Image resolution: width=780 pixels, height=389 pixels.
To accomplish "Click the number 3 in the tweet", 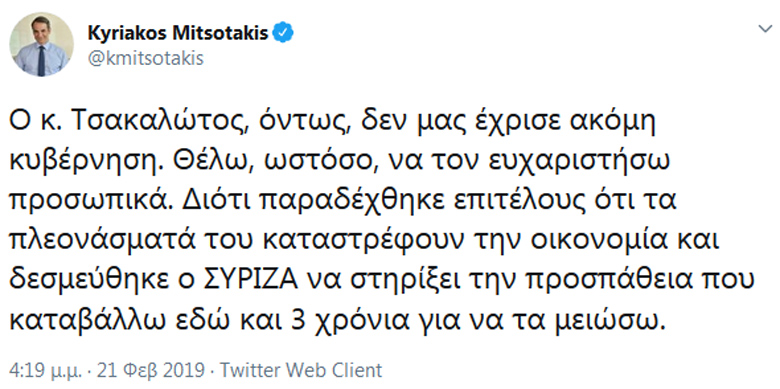I will (297, 321).
